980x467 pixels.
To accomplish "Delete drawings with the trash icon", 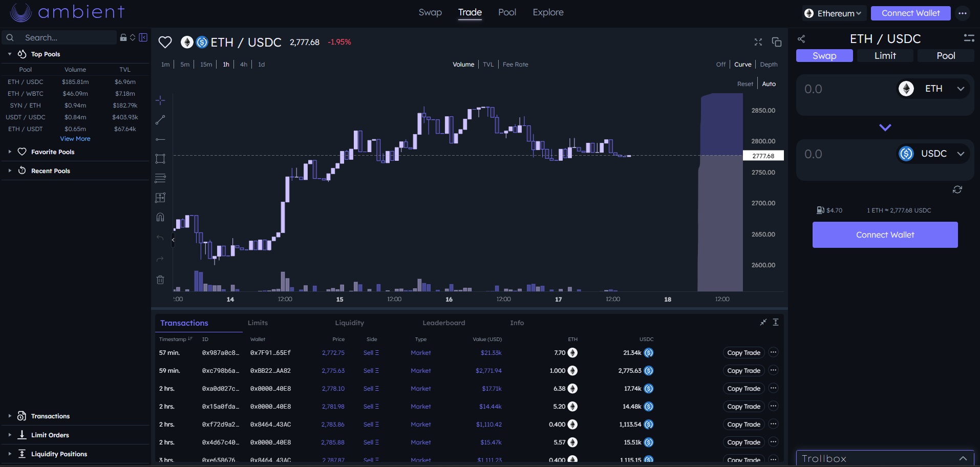I will [x=160, y=280].
